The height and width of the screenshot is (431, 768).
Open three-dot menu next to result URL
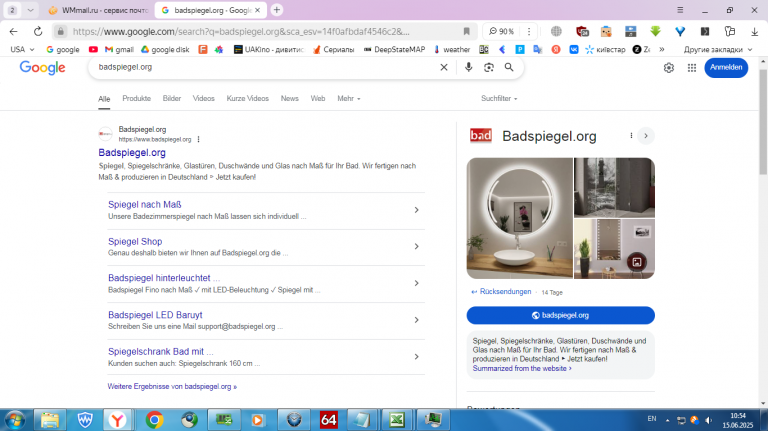(x=198, y=140)
